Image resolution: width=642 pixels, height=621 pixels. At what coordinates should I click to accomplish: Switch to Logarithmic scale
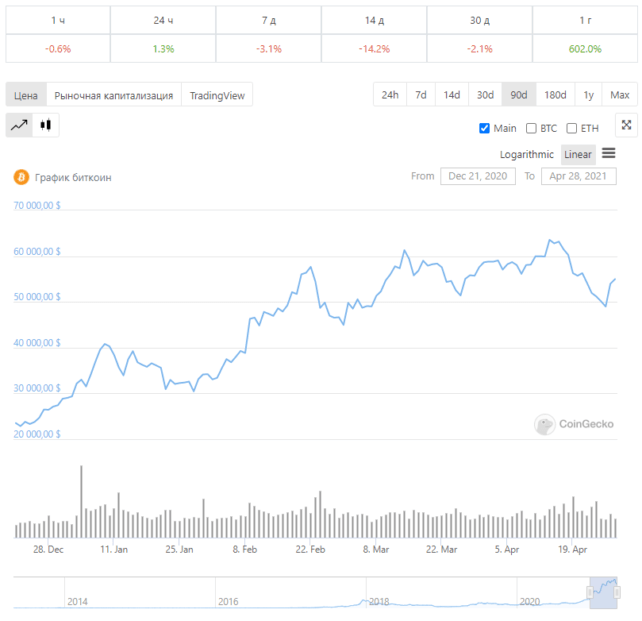tap(527, 154)
